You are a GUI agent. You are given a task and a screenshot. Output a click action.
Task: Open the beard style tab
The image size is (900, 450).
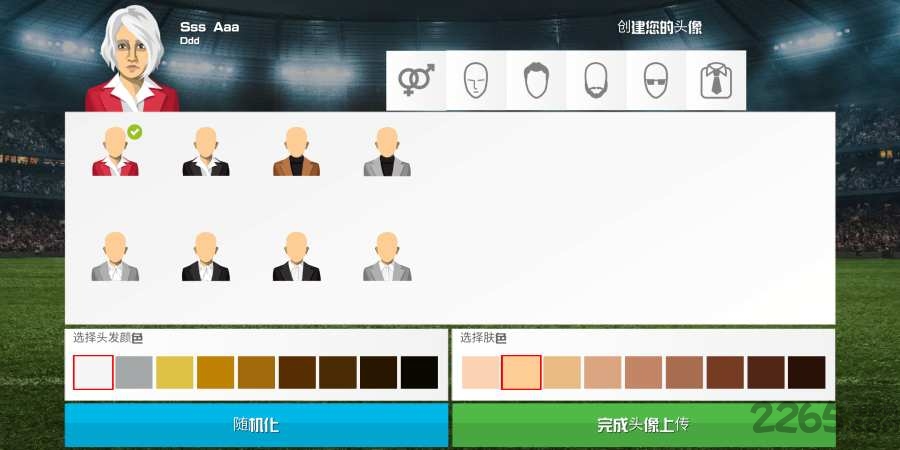[596, 80]
